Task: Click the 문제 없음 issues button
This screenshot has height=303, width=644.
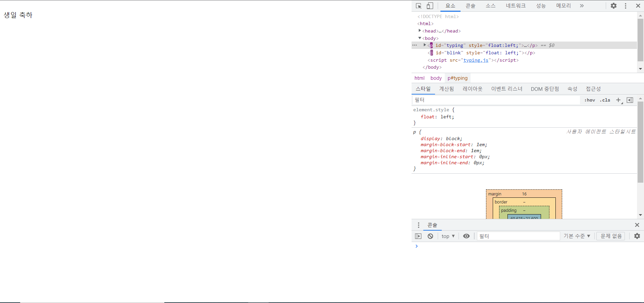Action: tap(611, 236)
